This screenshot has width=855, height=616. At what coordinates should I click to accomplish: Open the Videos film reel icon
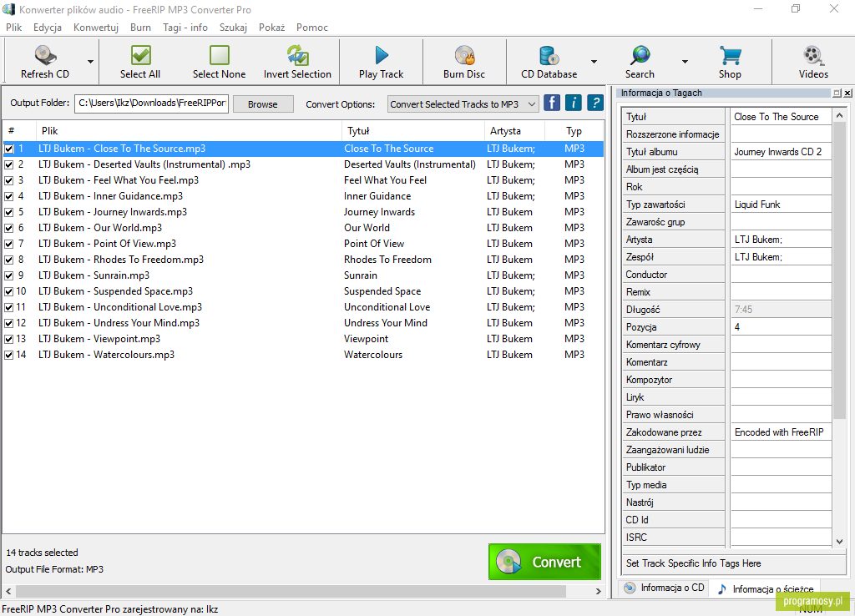[x=813, y=56]
